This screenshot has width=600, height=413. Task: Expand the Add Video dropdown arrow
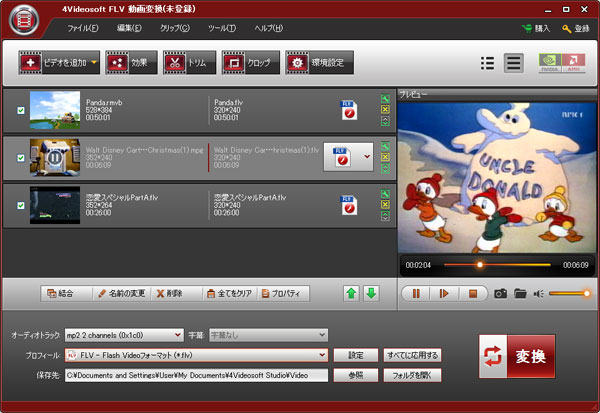(x=95, y=62)
